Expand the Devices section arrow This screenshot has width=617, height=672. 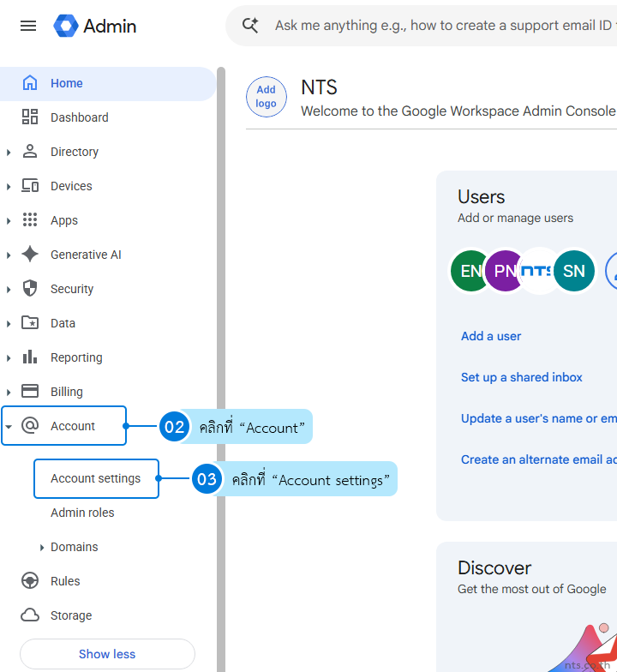9,187
